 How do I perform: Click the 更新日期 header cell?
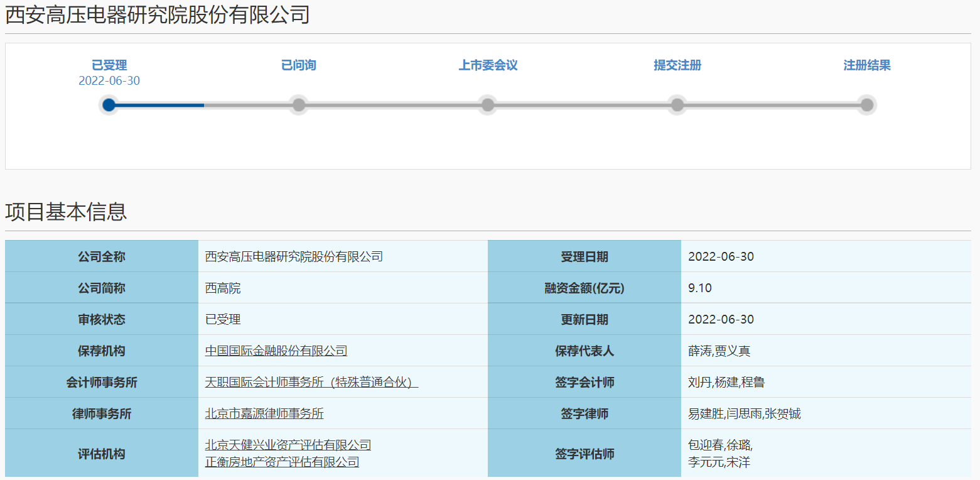tap(584, 319)
